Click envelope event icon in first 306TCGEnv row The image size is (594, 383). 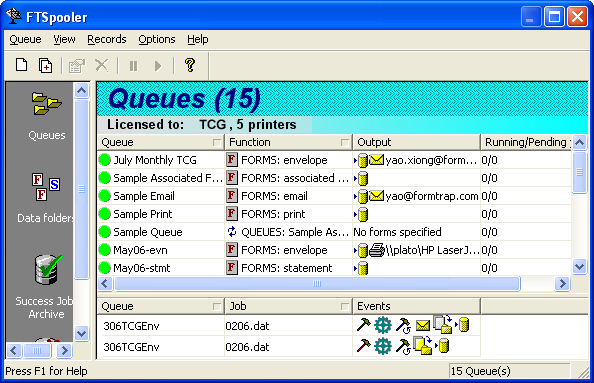point(422,325)
